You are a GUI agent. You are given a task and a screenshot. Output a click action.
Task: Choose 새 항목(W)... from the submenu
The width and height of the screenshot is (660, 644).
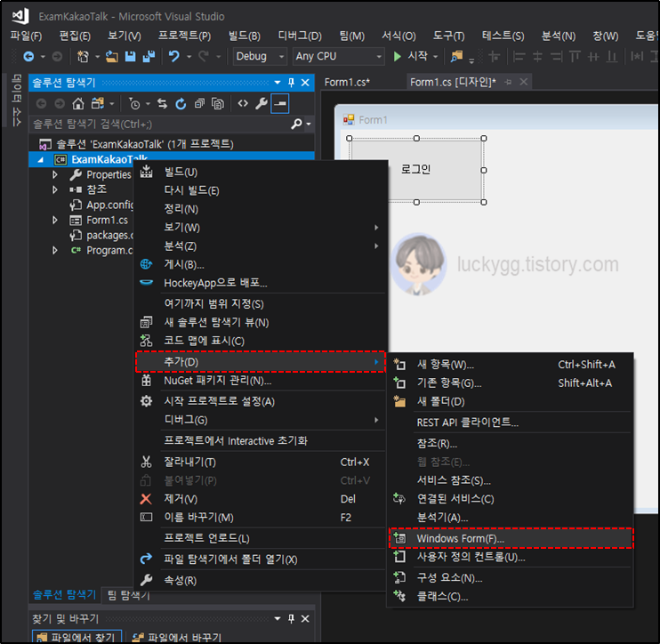click(x=510, y=365)
